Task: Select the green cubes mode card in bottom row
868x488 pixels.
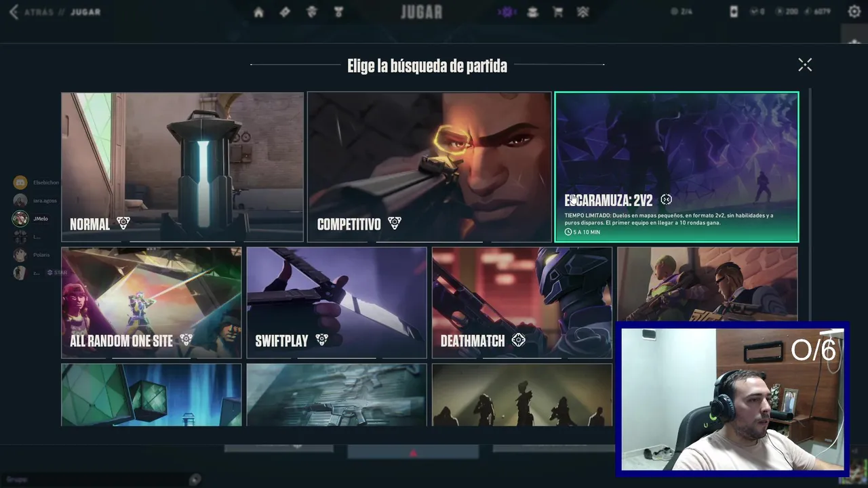Action: (x=151, y=395)
